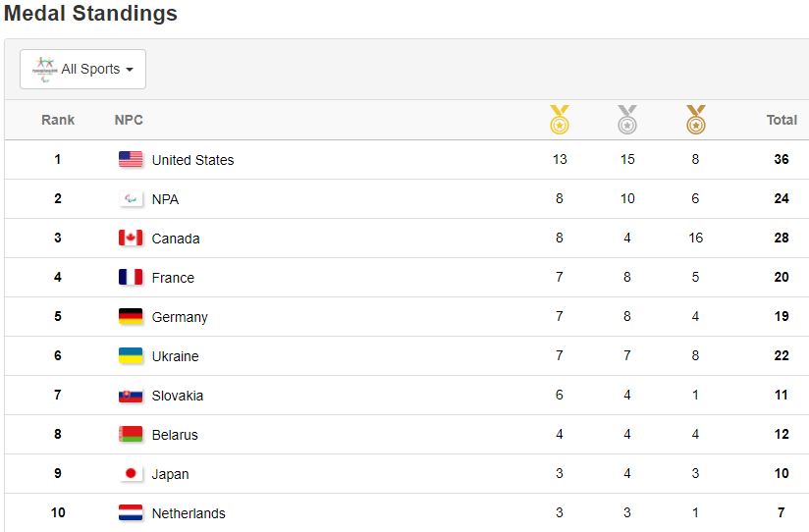Click the Ukraine flag icon
Screen dimensions: 809x532
click(x=131, y=356)
